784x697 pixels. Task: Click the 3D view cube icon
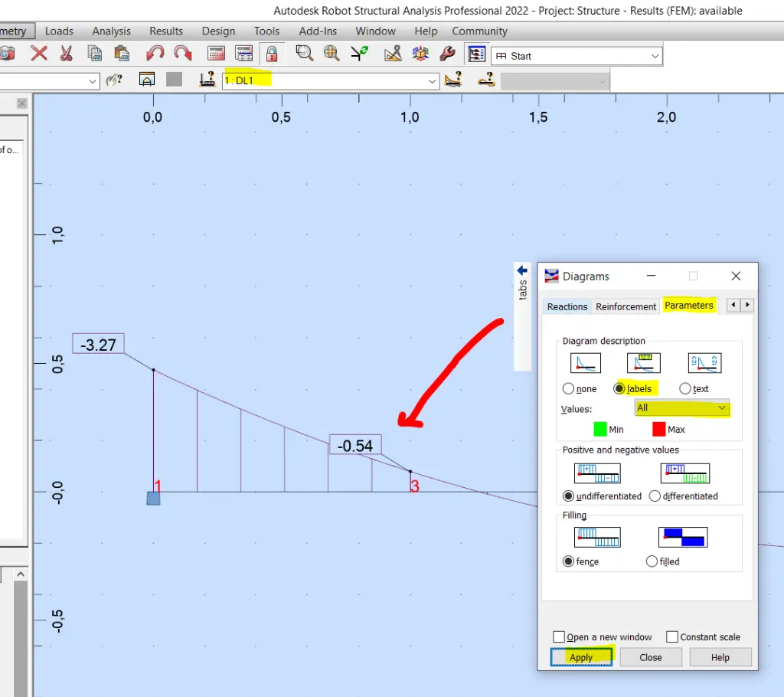pyautogui.click(x=420, y=53)
